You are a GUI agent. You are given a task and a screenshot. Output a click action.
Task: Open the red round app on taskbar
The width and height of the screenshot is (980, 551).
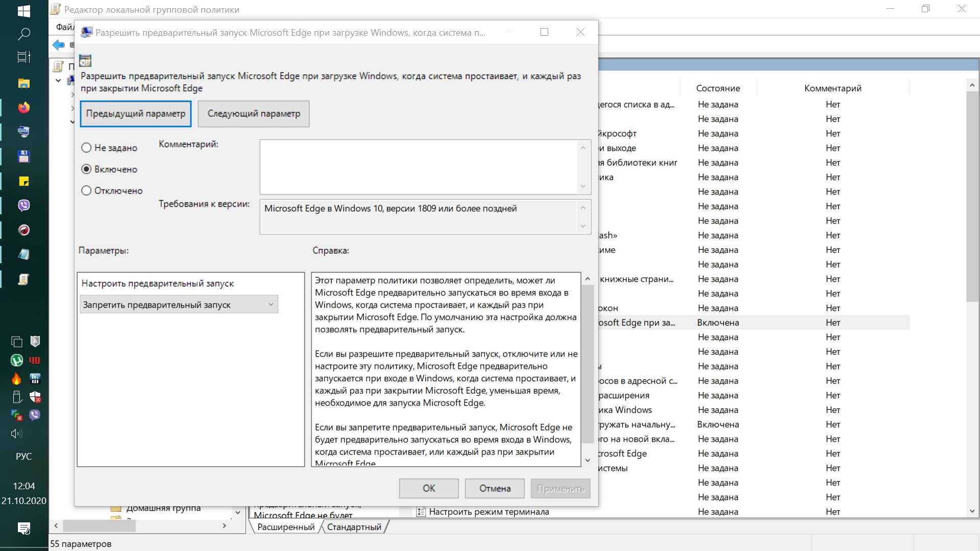(x=23, y=230)
